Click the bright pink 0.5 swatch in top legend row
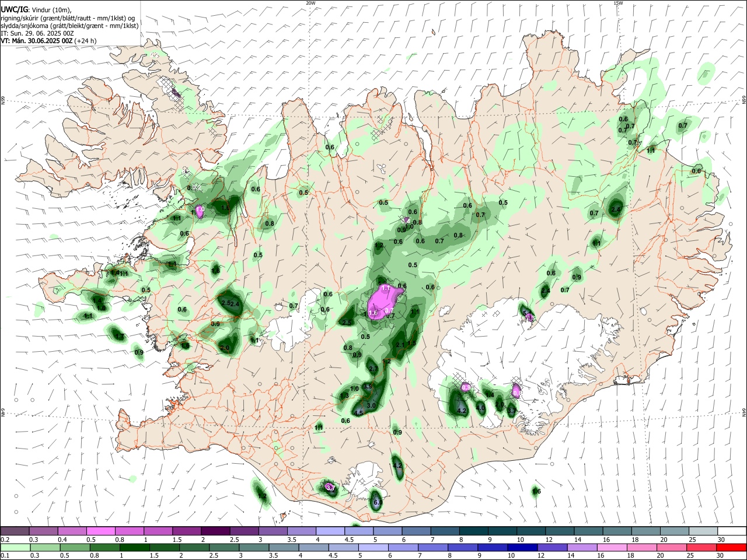Screen dimensions: 747x560 point(100,531)
